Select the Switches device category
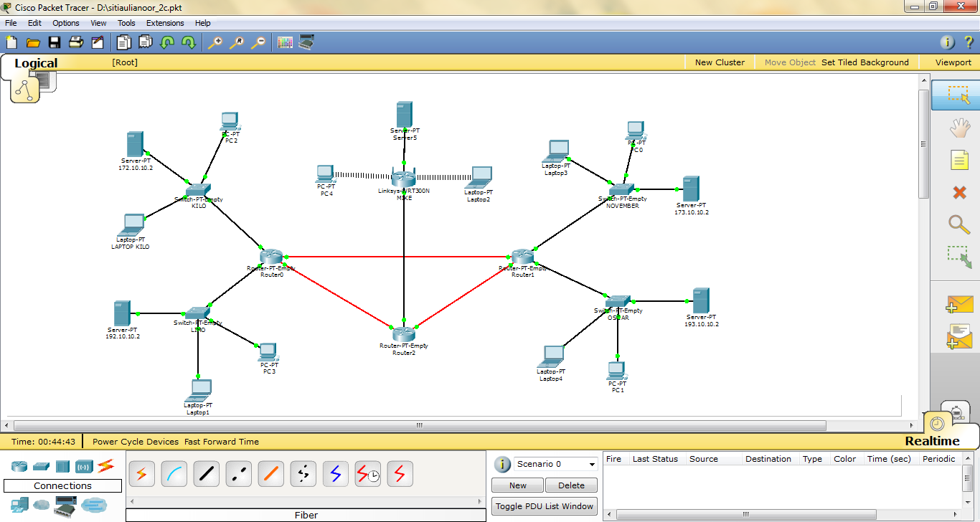 41,467
